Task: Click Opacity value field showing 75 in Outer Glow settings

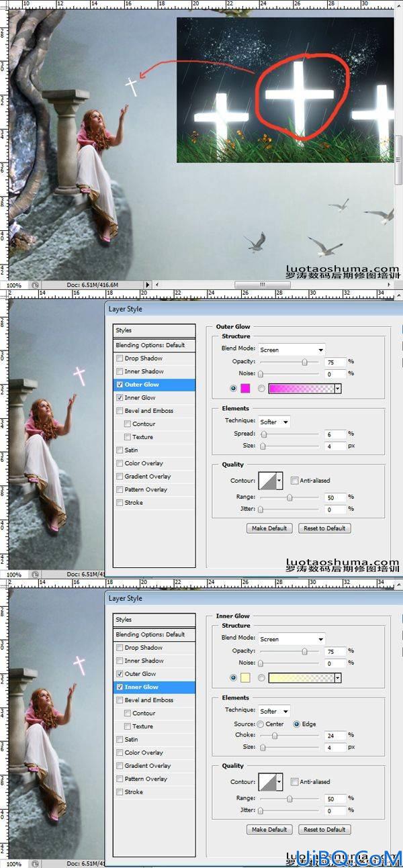Action: pyautogui.click(x=336, y=362)
